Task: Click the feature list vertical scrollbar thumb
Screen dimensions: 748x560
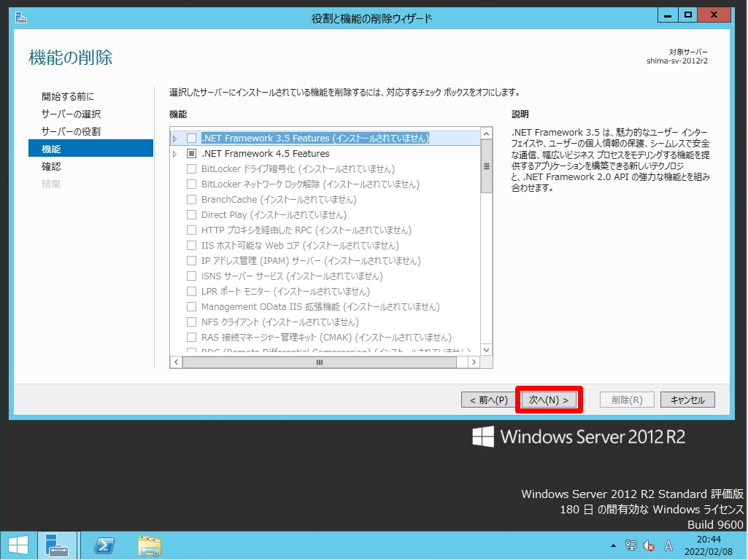Action: click(486, 166)
